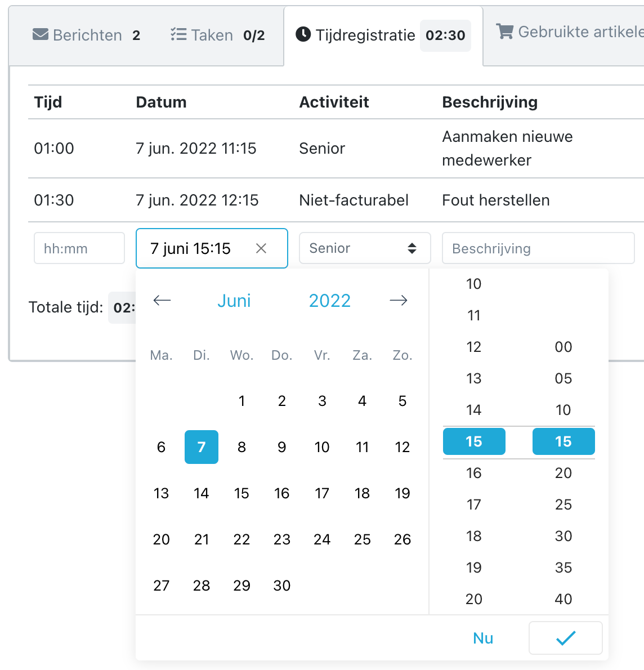Image resolution: width=644 pixels, height=670 pixels.
Task: Select June 24 in the calendar
Action: coord(322,539)
